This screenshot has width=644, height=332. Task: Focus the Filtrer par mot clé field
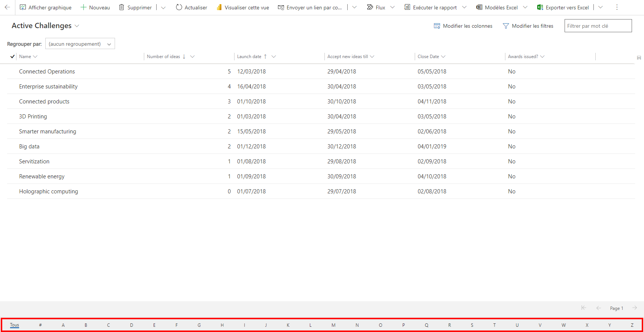pyautogui.click(x=598, y=26)
